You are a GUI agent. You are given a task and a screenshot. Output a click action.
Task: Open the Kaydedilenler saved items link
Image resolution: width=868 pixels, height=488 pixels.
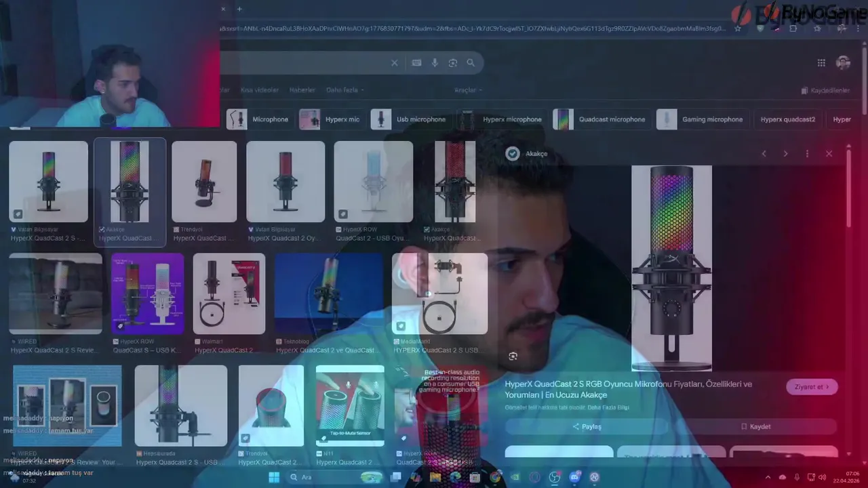[825, 90]
